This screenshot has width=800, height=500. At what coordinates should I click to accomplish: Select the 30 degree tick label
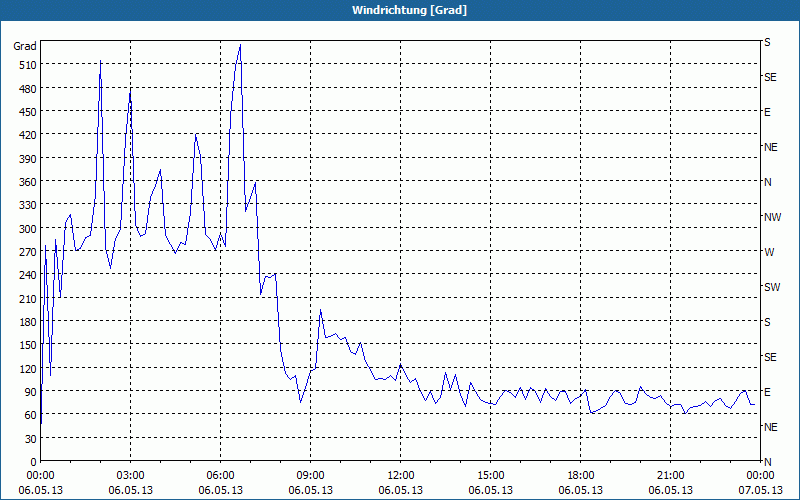click(x=31, y=439)
